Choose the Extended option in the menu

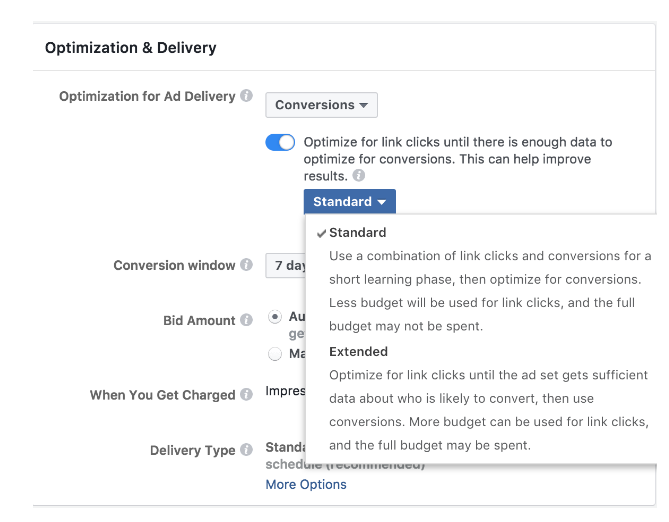pyautogui.click(x=358, y=352)
